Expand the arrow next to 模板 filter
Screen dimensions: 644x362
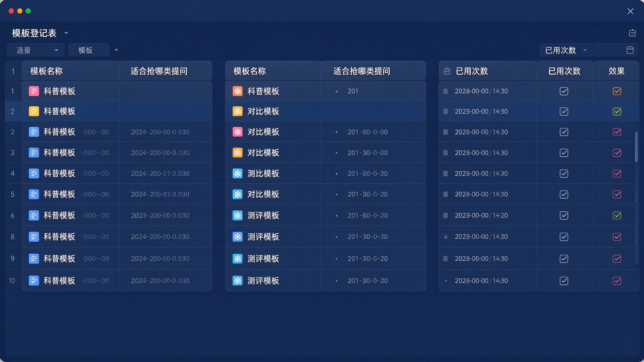point(116,50)
